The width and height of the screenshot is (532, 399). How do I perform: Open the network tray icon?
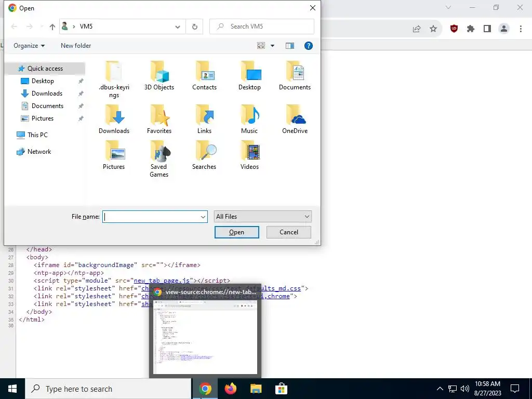click(x=453, y=389)
